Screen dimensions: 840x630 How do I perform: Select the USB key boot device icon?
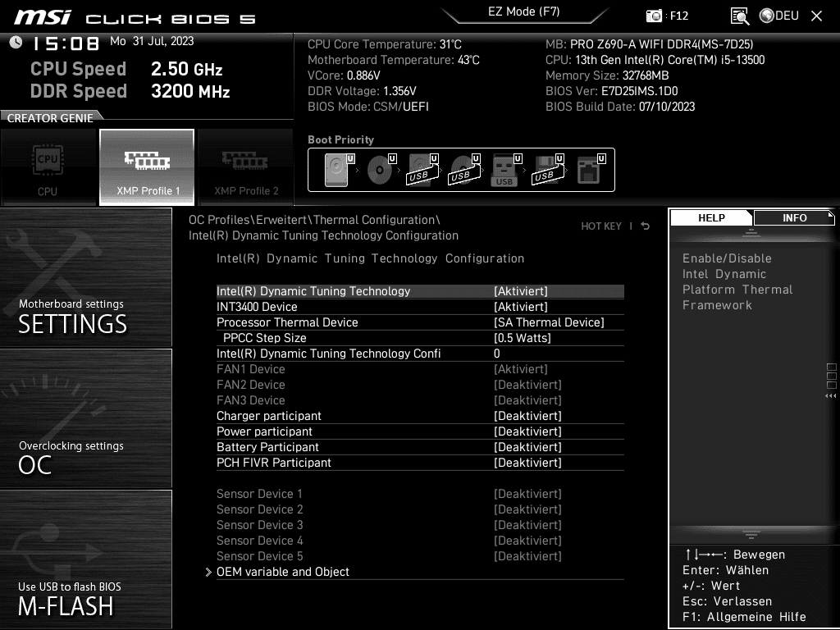coord(506,170)
